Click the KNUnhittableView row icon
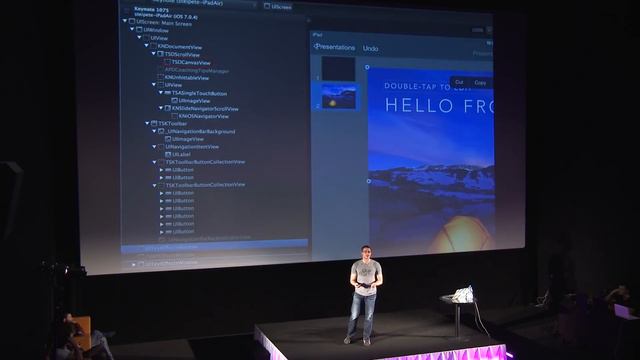This screenshot has width=640, height=360. 160,77
